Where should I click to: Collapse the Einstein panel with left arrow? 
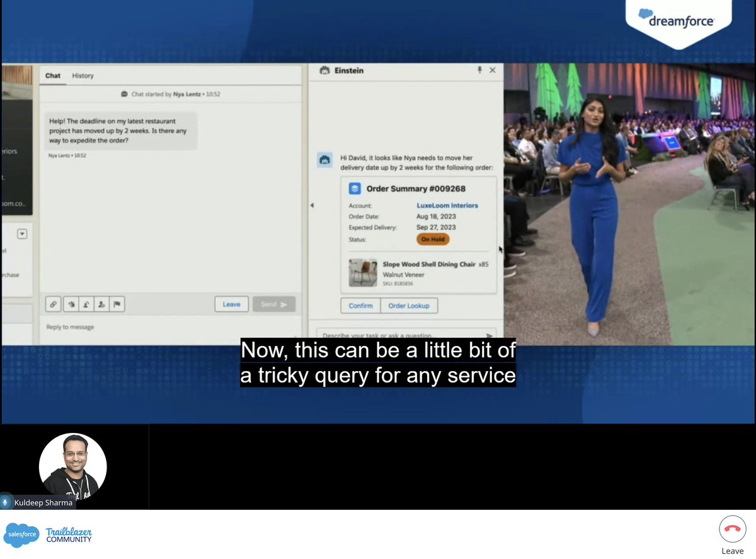(x=312, y=205)
